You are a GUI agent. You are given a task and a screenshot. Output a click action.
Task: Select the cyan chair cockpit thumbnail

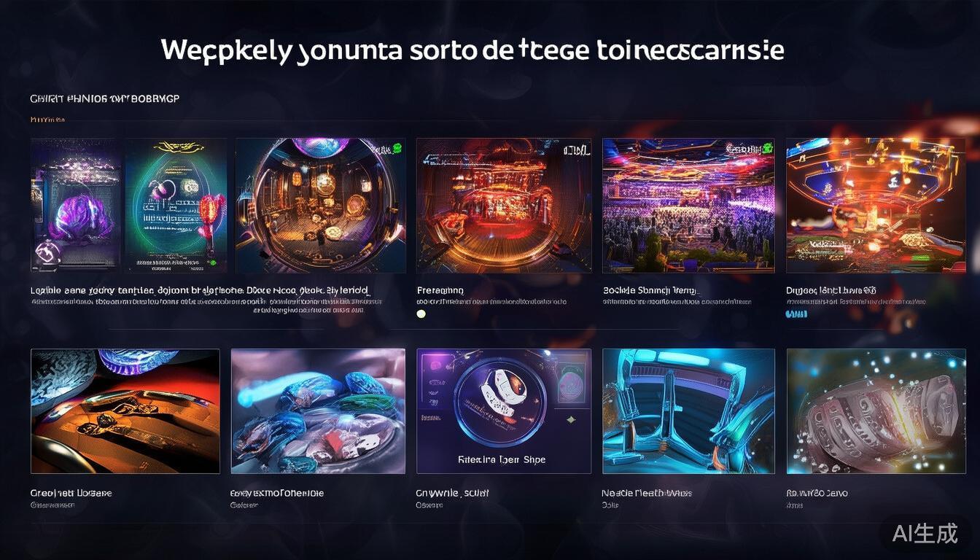(688, 411)
